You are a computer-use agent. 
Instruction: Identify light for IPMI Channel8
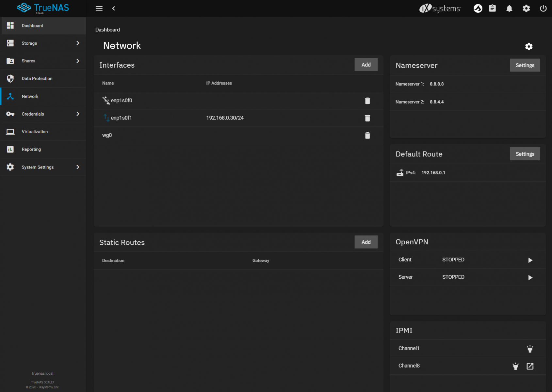click(x=515, y=366)
